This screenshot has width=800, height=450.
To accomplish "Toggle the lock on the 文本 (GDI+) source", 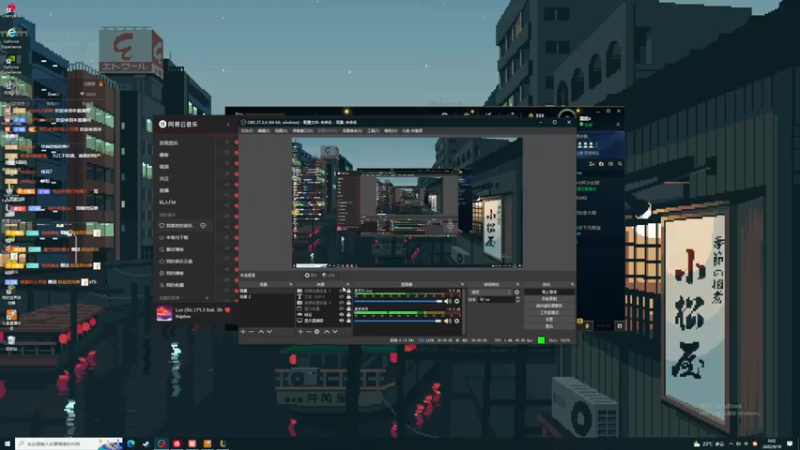I will [349, 297].
